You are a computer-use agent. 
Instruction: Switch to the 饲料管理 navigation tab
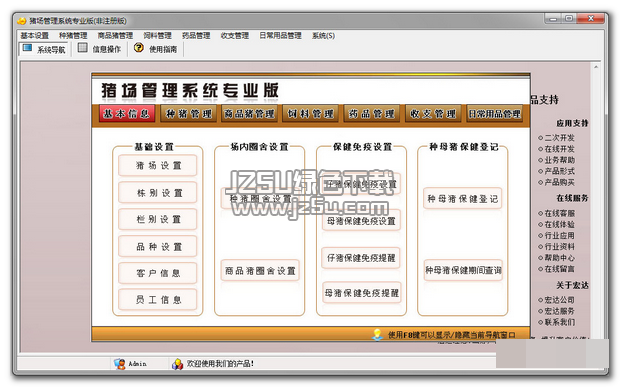310,113
